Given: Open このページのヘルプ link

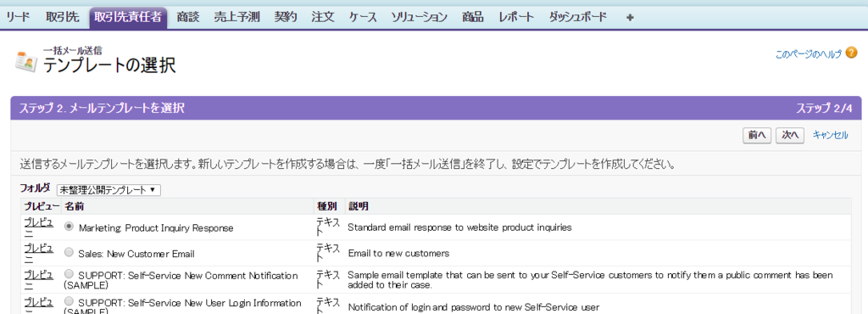Looking at the screenshot, I should (x=809, y=53).
